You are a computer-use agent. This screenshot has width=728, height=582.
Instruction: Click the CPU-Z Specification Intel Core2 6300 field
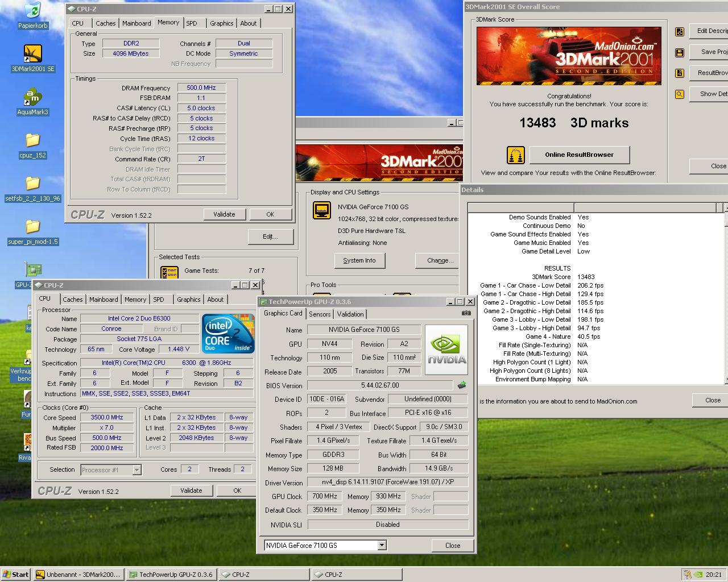point(166,363)
